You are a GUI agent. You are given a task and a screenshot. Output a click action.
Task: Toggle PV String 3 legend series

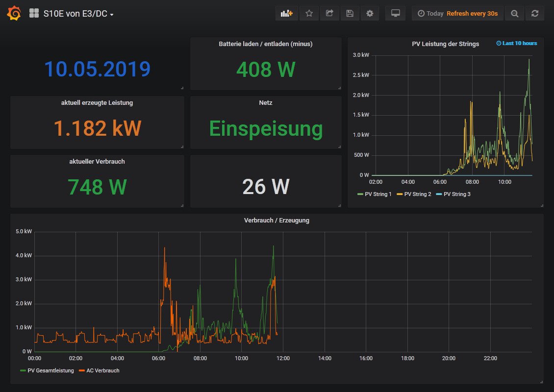(456, 195)
